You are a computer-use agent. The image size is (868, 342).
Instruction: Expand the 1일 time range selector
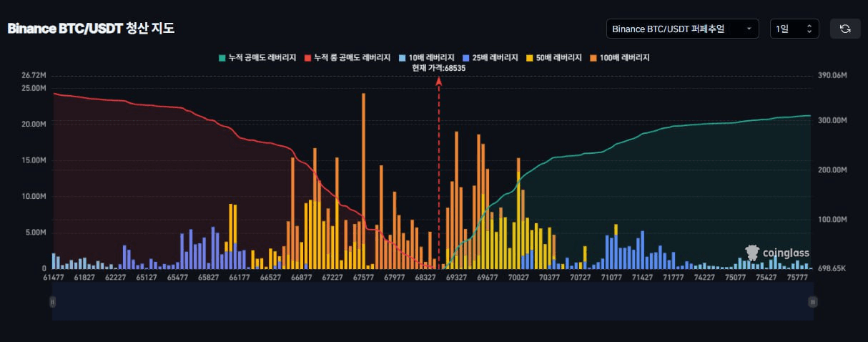tap(794, 29)
